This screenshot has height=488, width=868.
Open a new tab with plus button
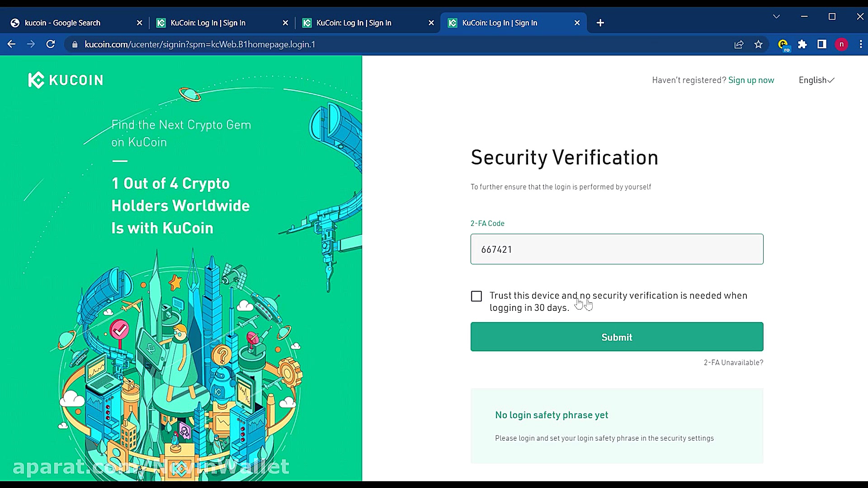point(600,23)
